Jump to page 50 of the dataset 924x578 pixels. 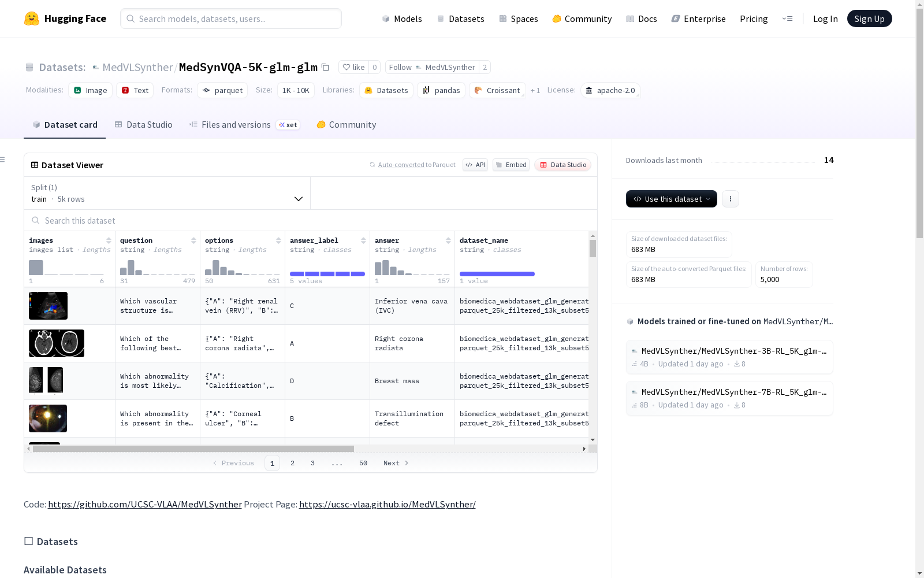[363, 463]
